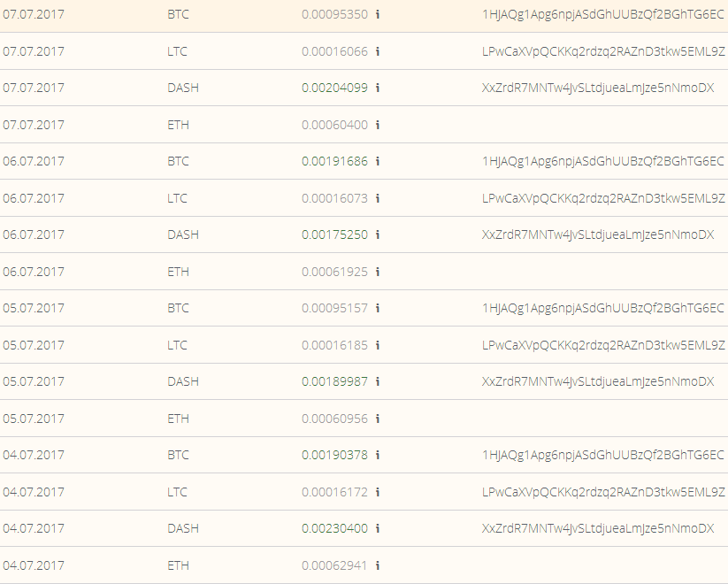728x584 pixels.
Task: Click LTC address LPwCaXVp... in 07.07.2017 row
Action: 603,51
